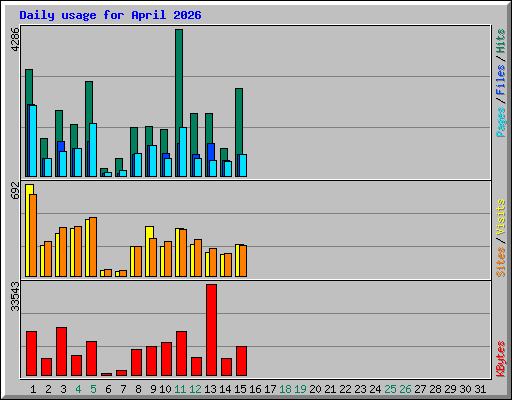Click the green day label 25

(390, 389)
